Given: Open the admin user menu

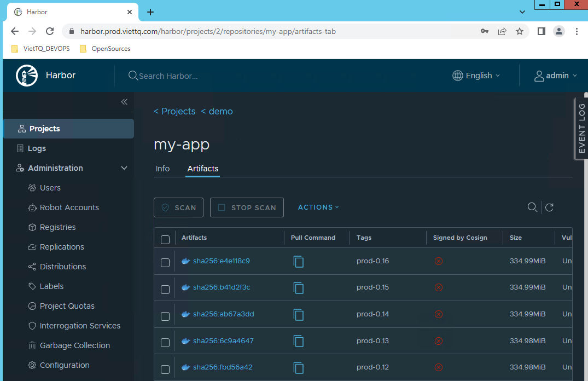Looking at the screenshot, I should click(x=556, y=76).
